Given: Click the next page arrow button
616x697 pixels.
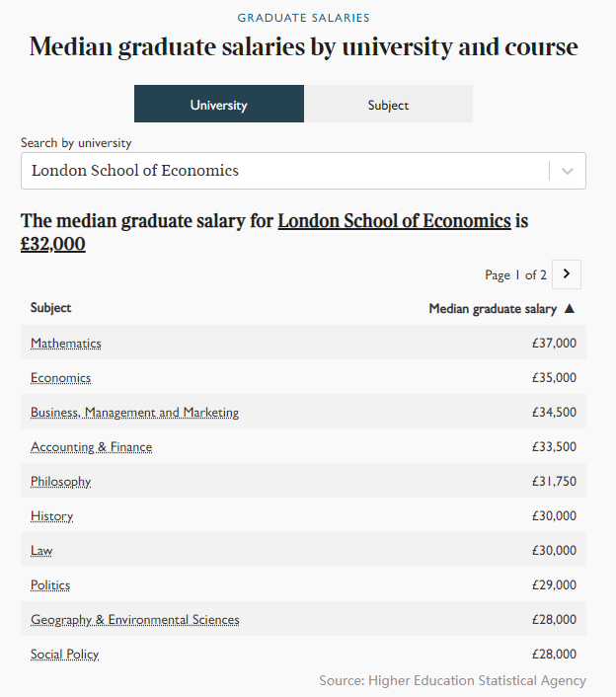Looking at the screenshot, I should coord(567,274).
